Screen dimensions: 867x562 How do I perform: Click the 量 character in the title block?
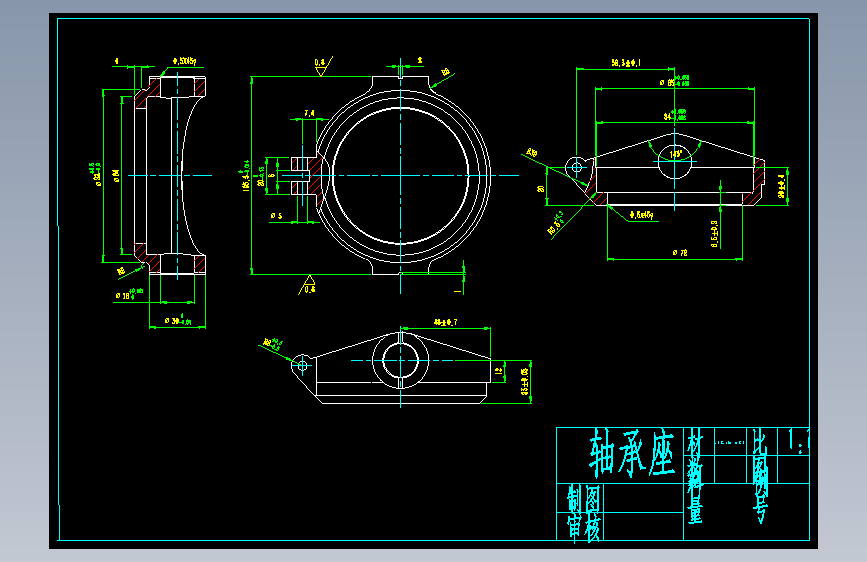coord(695,510)
